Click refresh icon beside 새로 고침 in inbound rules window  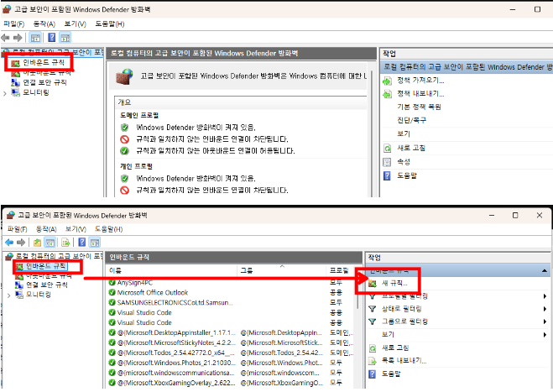pyautogui.click(x=373, y=348)
